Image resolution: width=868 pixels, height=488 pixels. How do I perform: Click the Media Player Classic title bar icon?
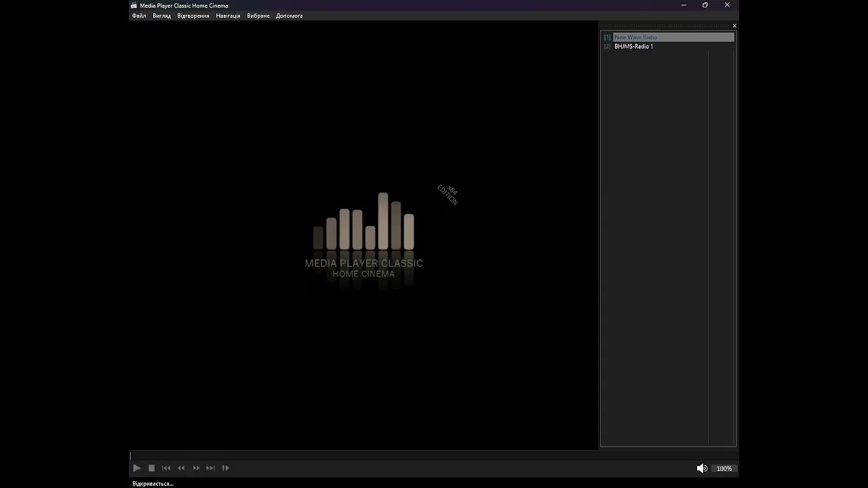134,5
